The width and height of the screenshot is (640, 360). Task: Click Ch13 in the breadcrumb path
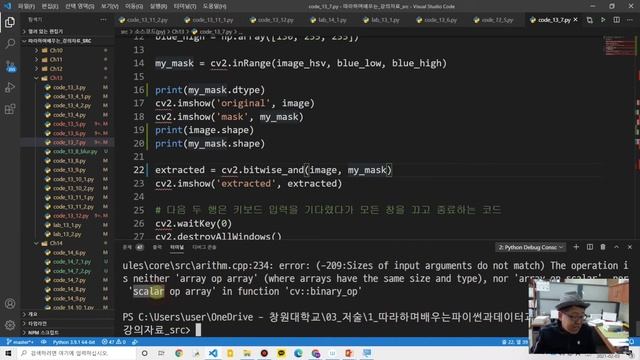tap(178, 31)
